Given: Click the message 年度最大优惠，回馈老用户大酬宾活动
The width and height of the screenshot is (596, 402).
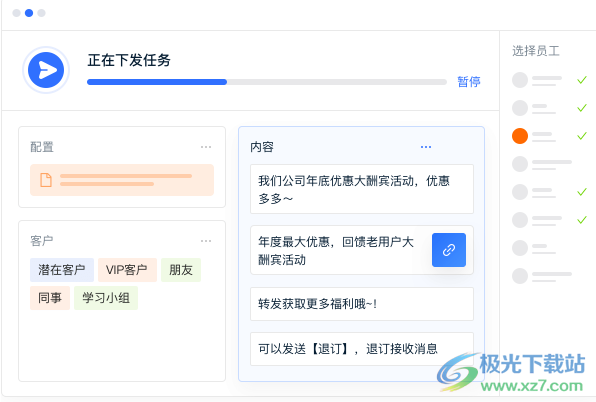Looking at the screenshot, I should tap(362, 250).
